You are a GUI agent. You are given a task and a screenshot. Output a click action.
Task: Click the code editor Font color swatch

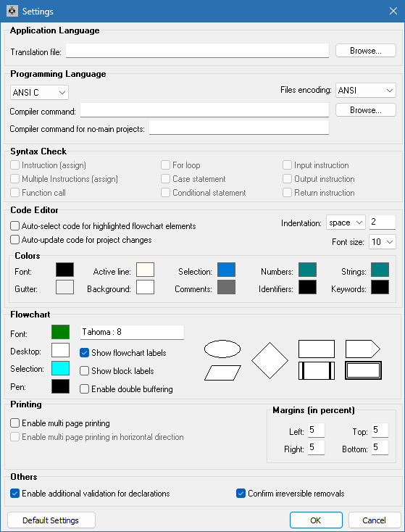(64, 270)
